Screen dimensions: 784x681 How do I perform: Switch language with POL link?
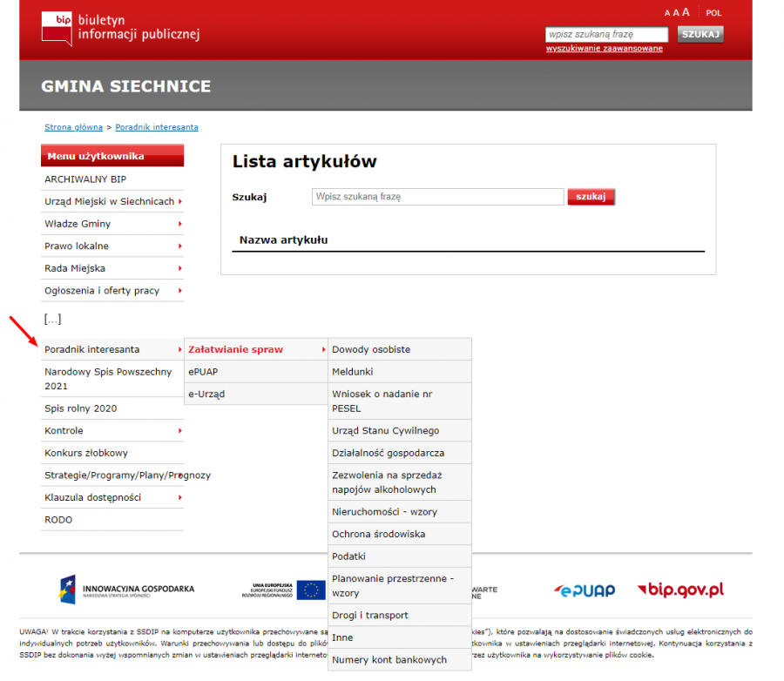(713, 13)
